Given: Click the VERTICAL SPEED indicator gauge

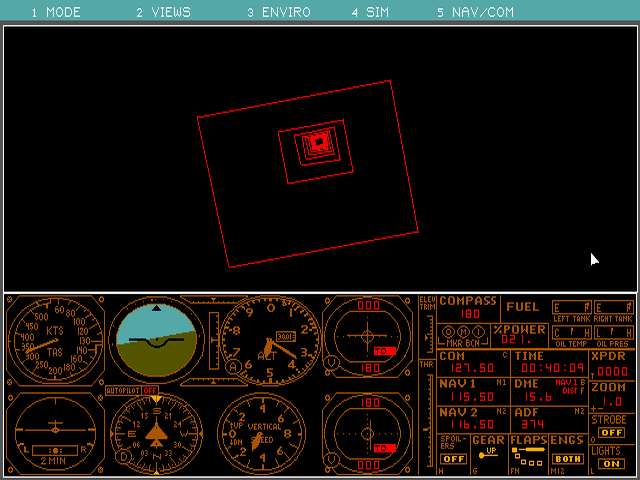Looking at the screenshot, I should click(x=262, y=433).
